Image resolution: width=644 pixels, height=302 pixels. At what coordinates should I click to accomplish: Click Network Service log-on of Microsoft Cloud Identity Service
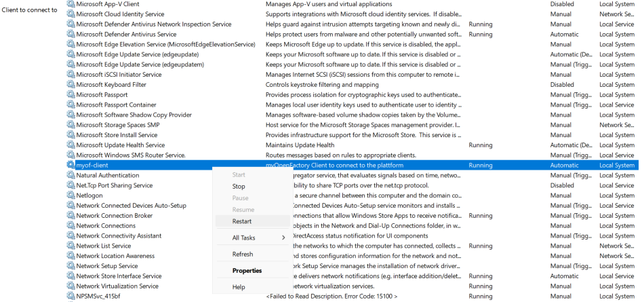pos(616,14)
